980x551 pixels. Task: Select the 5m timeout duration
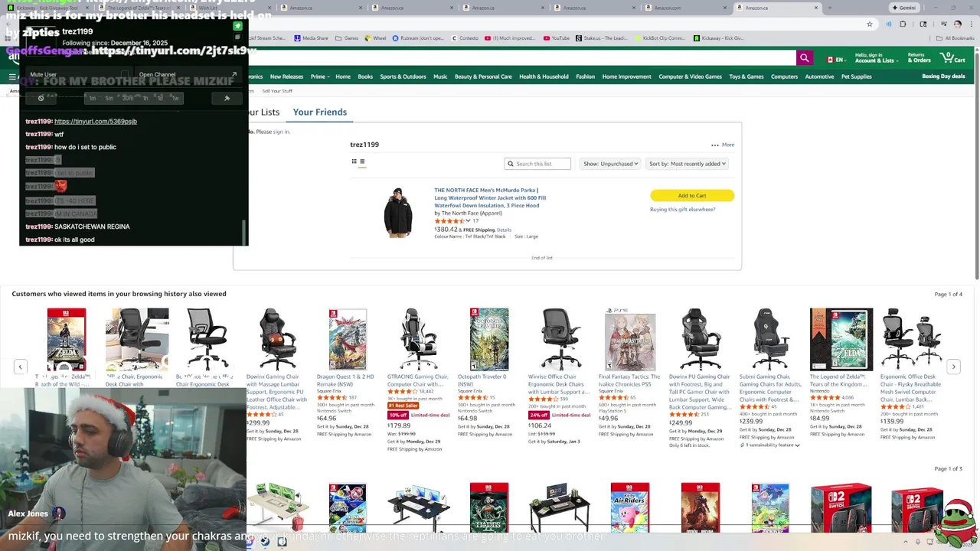[109, 98]
